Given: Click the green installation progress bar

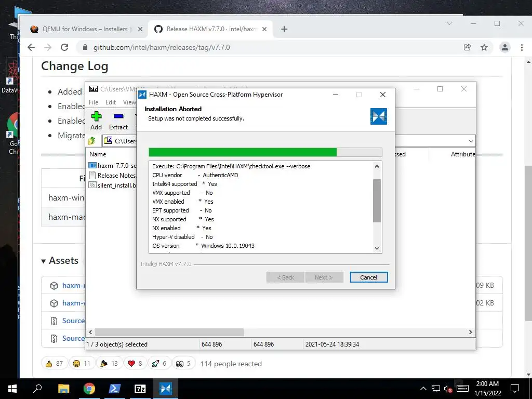Looking at the screenshot, I should point(243,152).
